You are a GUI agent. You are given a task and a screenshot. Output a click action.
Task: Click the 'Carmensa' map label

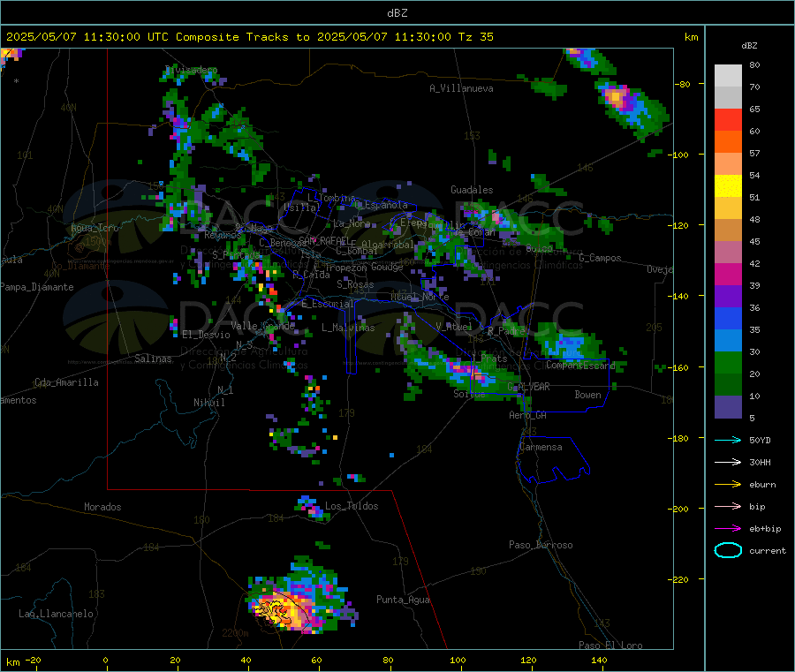pos(541,447)
